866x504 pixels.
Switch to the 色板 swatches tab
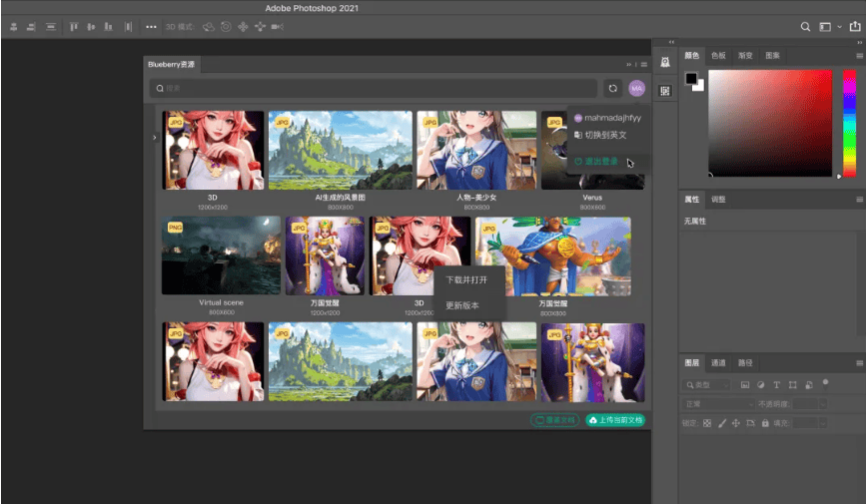click(718, 56)
